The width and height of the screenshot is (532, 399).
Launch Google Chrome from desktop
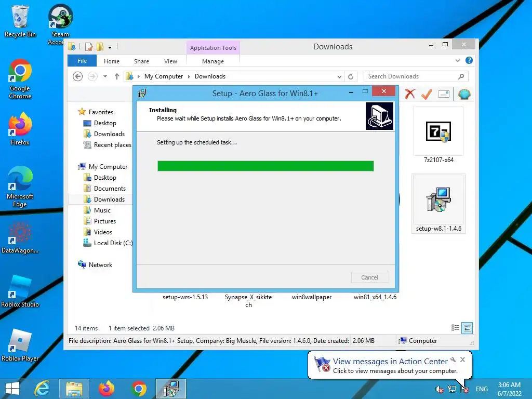click(x=20, y=79)
